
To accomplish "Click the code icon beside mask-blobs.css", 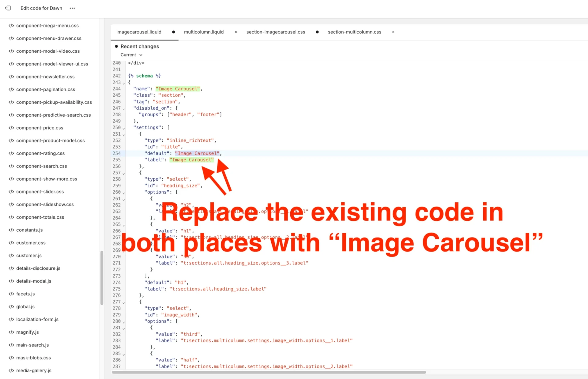I will 11,358.
